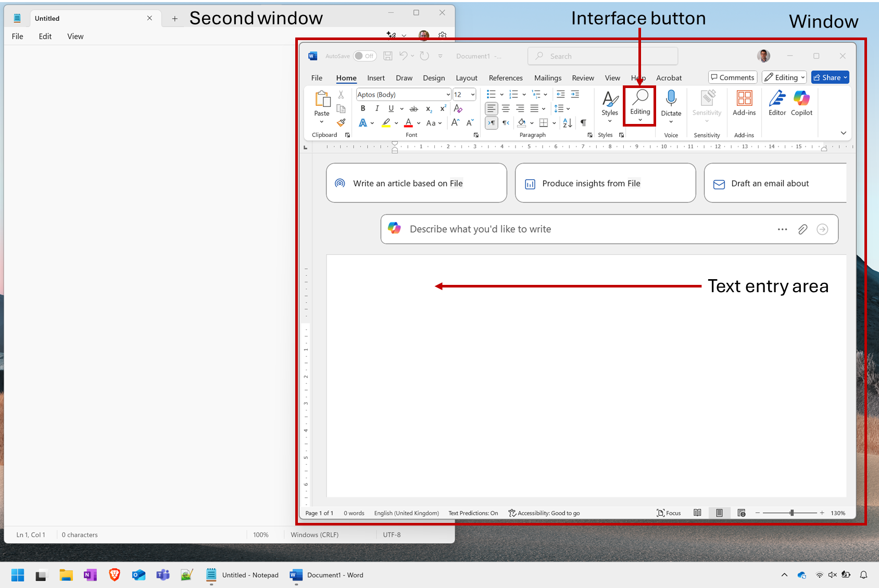This screenshot has width=879, height=588.
Task: Apply italic formatting from the ribbon
Action: 377,108
